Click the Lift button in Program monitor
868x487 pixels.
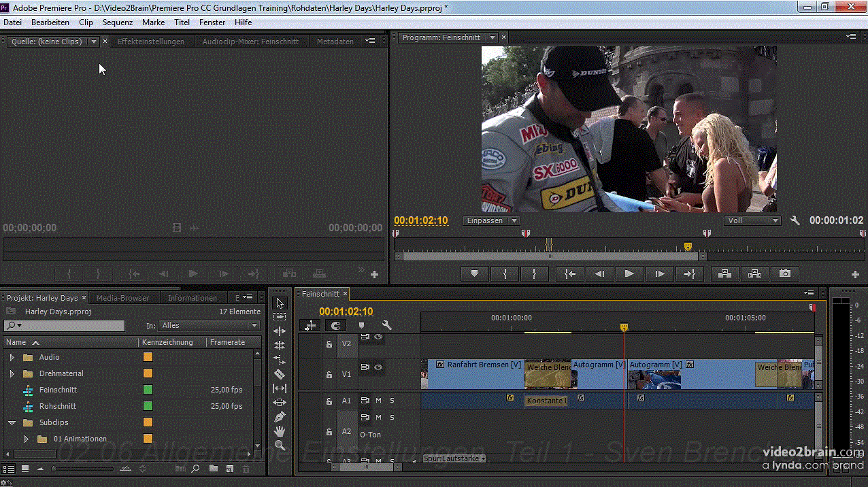[x=724, y=273]
